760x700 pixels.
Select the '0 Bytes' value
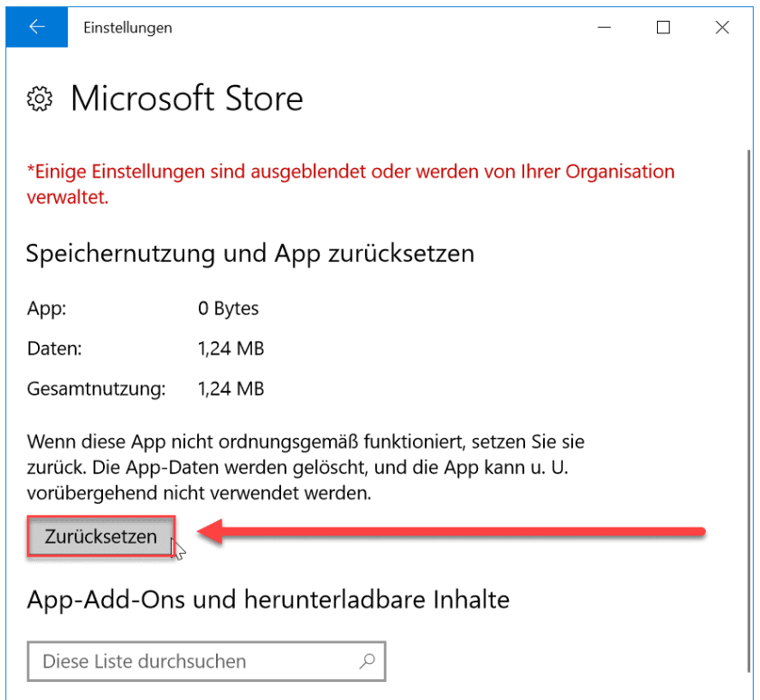pyautogui.click(x=229, y=308)
